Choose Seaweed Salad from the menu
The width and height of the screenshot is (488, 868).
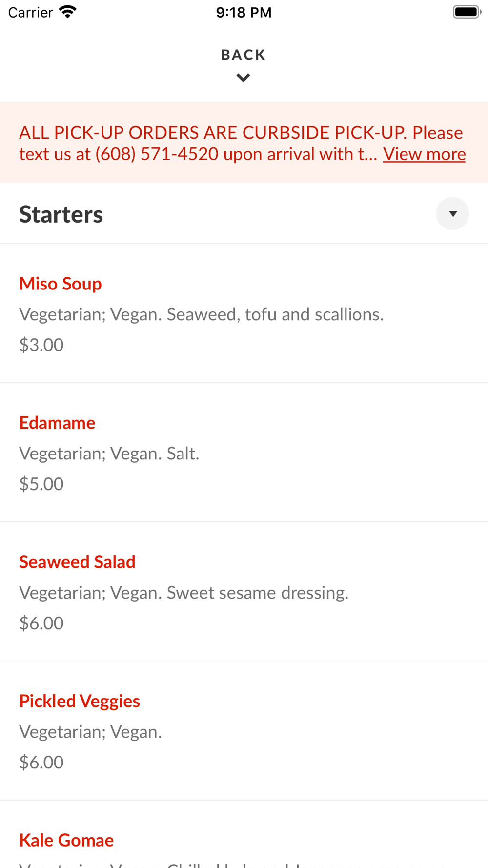pyautogui.click(x=77, y=562)
